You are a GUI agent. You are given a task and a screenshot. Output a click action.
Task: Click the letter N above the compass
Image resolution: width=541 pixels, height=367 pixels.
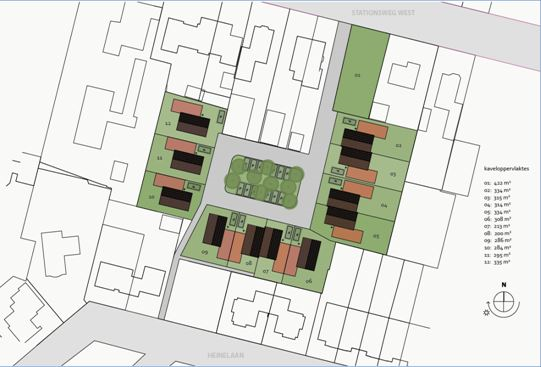[504, 285]
